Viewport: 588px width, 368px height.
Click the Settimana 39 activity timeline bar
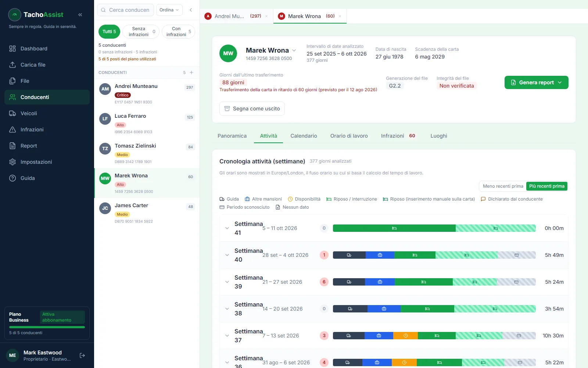tap(434, 282)
